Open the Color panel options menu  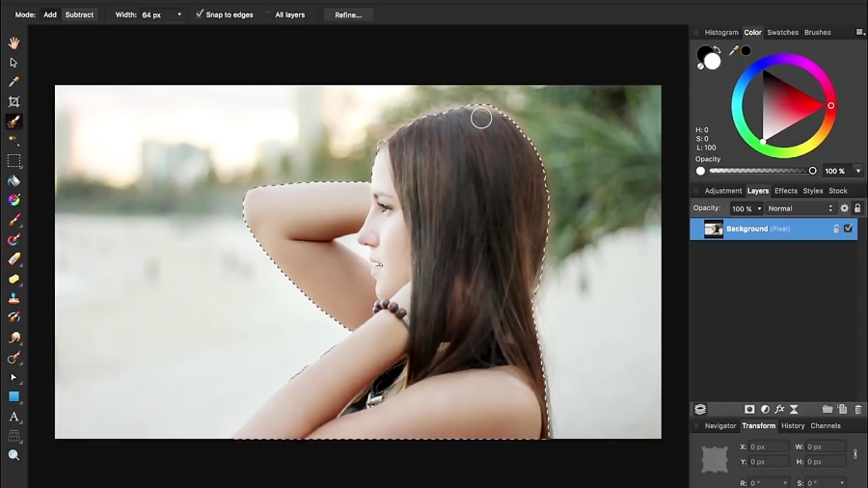860,32
